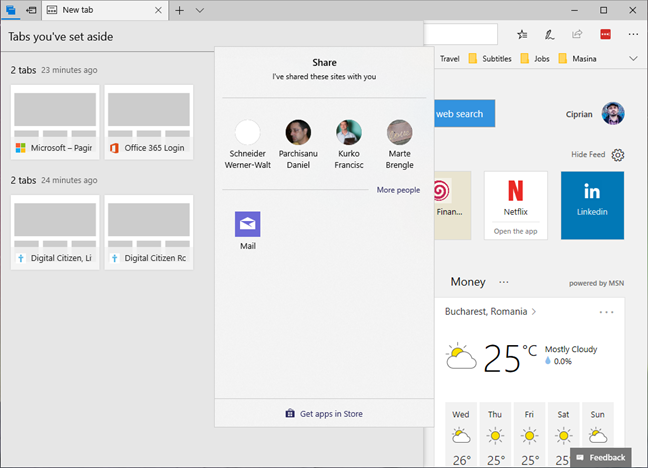This screenshot has width=648, height=468.
Task: Select the Wed forecast day
Action: 461,435
